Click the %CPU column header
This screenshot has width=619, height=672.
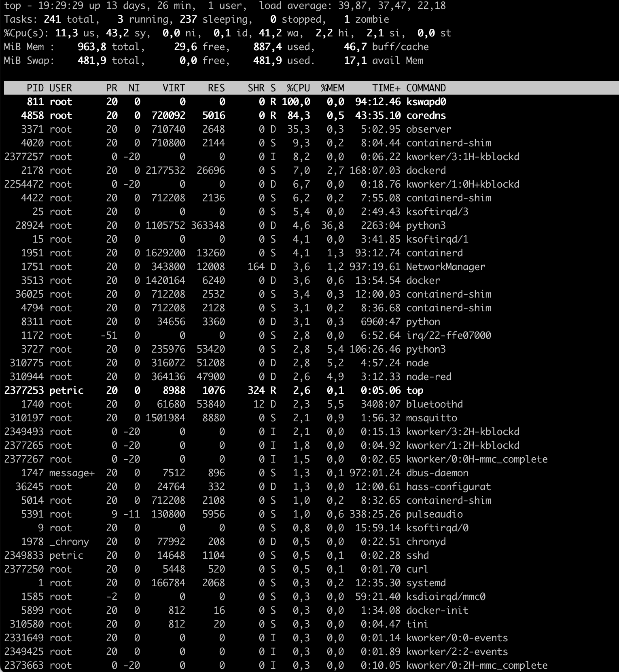click(298, 88)
